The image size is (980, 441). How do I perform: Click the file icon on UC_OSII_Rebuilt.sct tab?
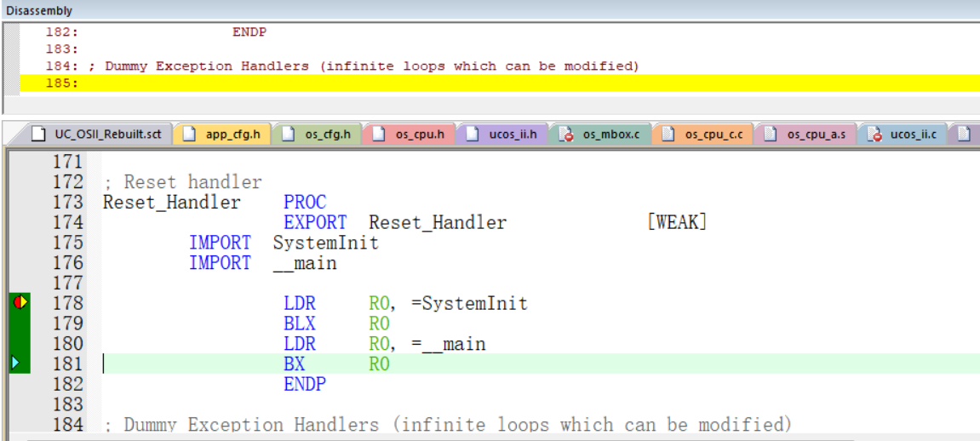(x=38, y=135)
